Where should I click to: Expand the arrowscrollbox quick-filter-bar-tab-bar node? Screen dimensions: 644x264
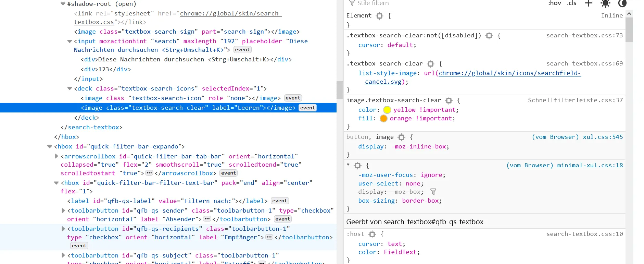click(56, 156)
